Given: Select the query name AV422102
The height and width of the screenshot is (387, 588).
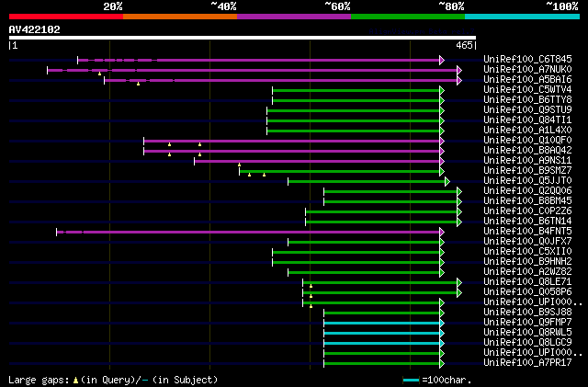Looking at the screenshot, I should pyautogui.click(x=35, y=29).
